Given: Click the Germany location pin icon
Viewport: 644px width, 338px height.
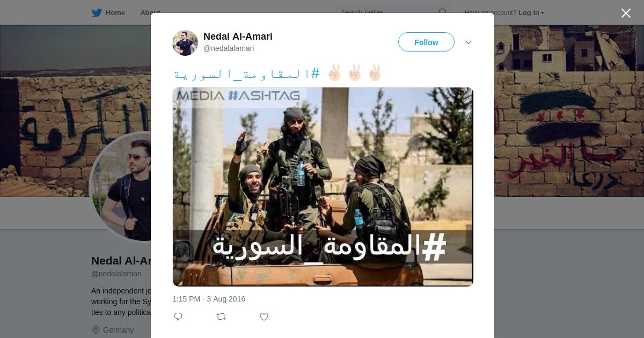Looking at the screenshot, I should [96, 330].
